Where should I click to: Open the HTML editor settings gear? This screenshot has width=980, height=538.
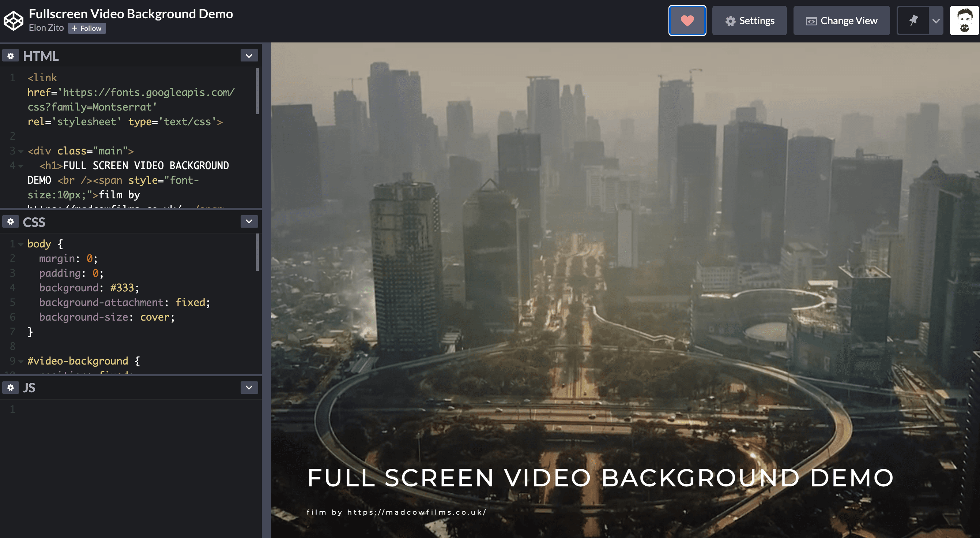tap(11, 56)
